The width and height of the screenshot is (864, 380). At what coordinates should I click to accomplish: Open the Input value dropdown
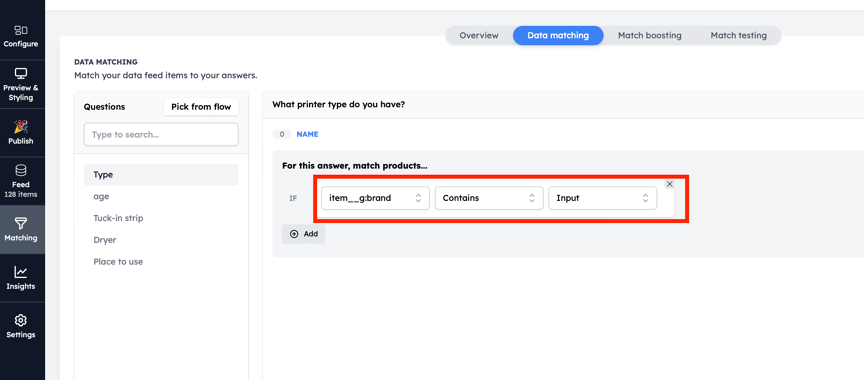click(x=602, y=198)
